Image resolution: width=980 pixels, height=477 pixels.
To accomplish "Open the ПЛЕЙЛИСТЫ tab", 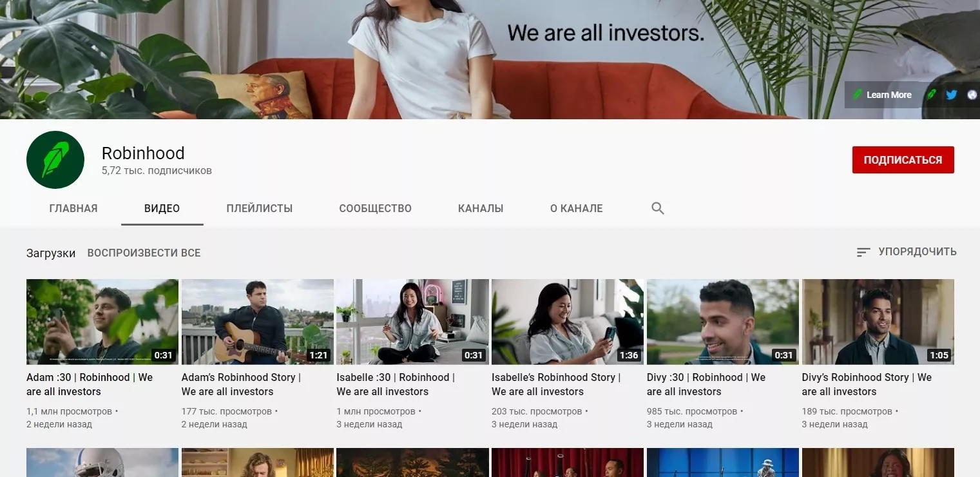I will 260,208.
